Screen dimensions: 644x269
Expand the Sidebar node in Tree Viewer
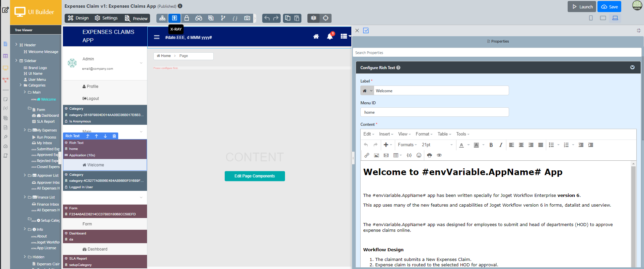click(x=16, y=60)
